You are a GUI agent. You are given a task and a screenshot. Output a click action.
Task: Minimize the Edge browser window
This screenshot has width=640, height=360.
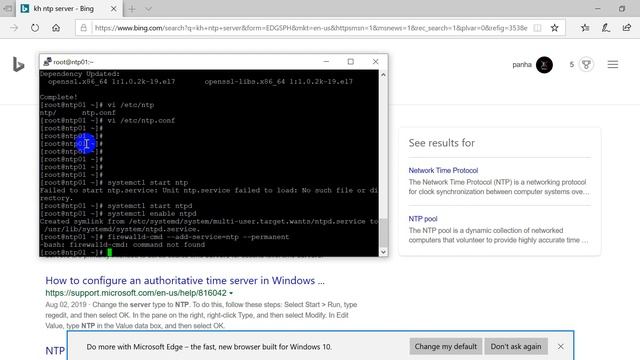coord(598,9)
